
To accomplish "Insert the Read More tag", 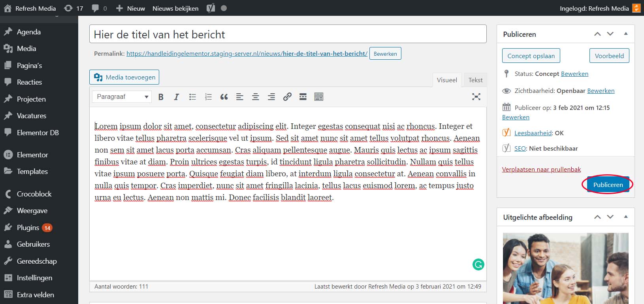I will tap(303, 97).
